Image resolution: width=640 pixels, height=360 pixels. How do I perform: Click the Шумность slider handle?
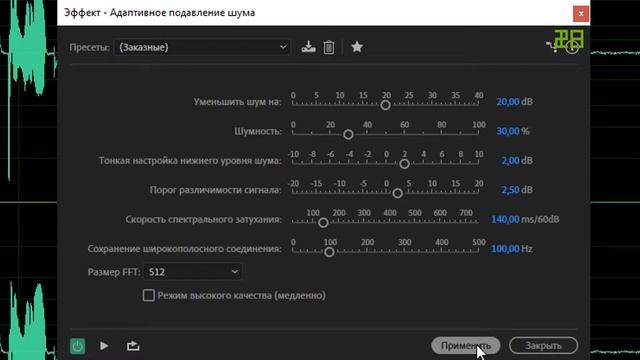pos(348,134)
